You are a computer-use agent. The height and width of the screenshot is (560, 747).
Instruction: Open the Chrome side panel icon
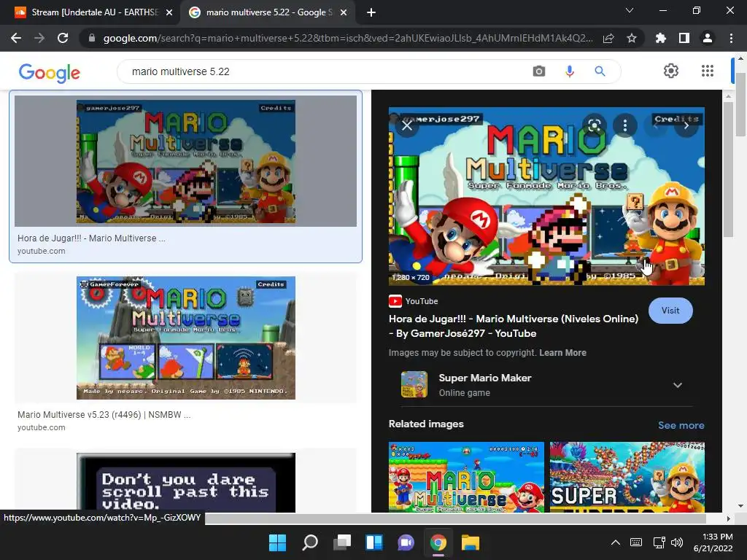coord(684,38)
